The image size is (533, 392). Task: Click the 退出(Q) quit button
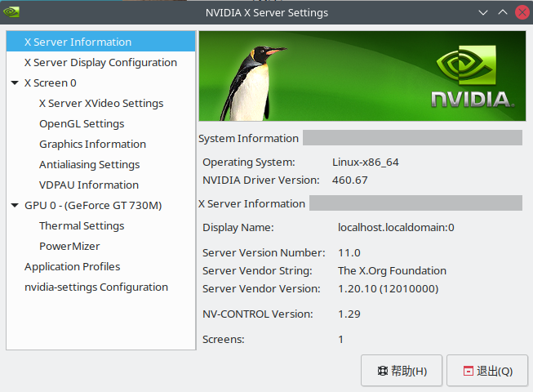point(487,371)
